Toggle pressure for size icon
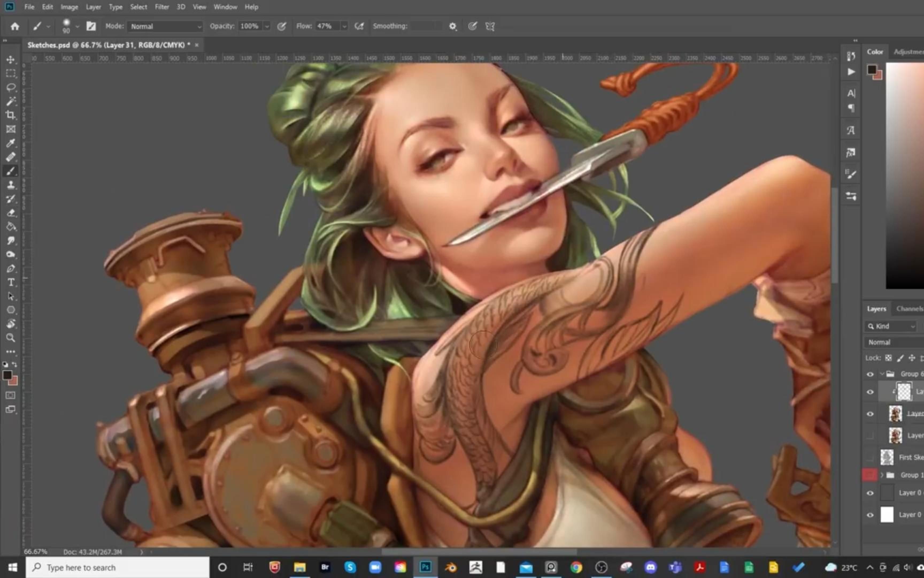This screenshot has height=578, width=924. coord(472,26)
